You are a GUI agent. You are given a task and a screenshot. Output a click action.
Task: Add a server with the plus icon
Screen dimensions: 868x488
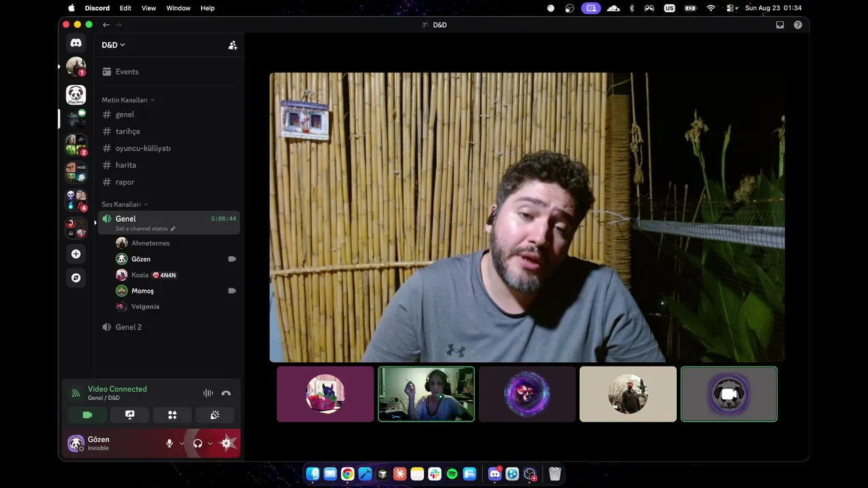coord(76,254)
